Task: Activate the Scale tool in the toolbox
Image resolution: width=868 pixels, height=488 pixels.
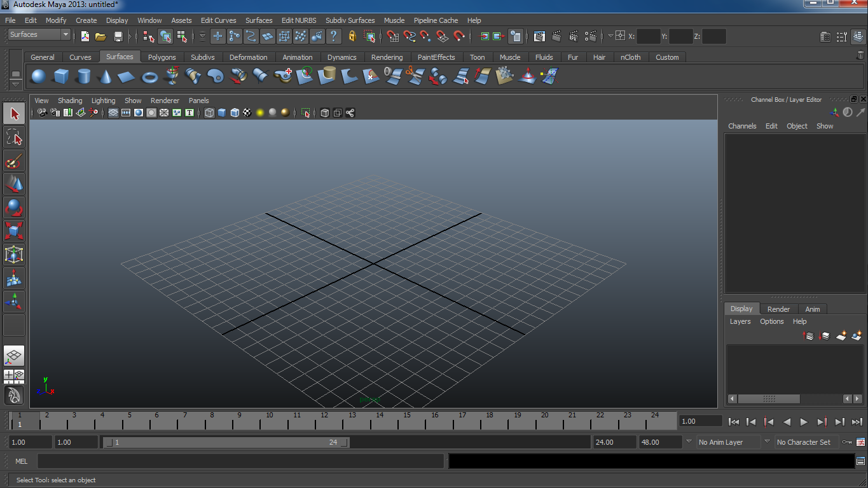Action: [x=14, y=231]
